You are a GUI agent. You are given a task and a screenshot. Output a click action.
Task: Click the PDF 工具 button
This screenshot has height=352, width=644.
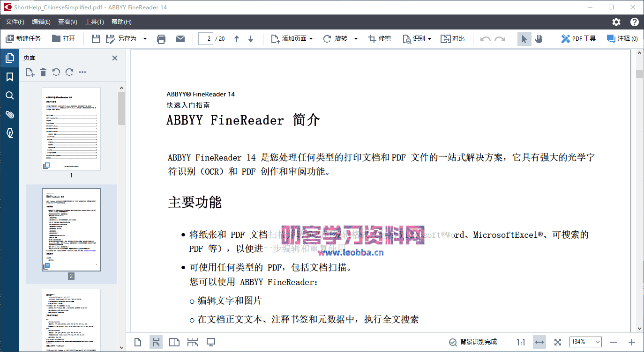[x=578, y=39]
